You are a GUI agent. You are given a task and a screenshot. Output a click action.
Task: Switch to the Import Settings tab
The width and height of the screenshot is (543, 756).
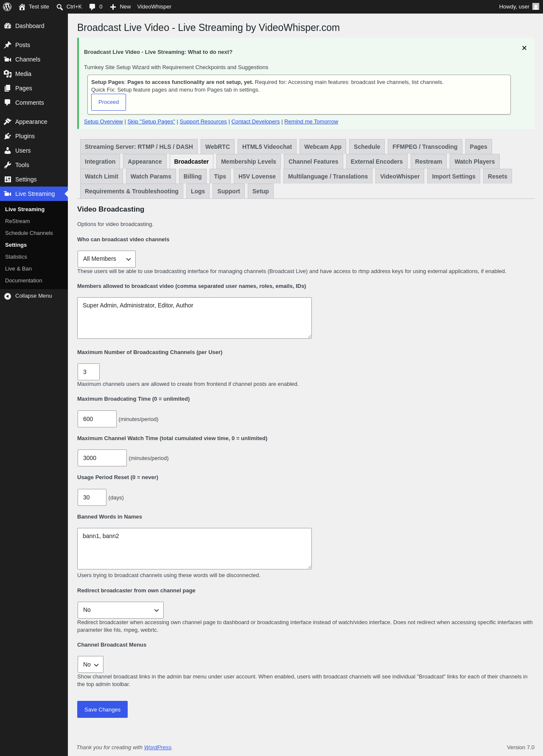pyautogui.click(x=454, y=176)
